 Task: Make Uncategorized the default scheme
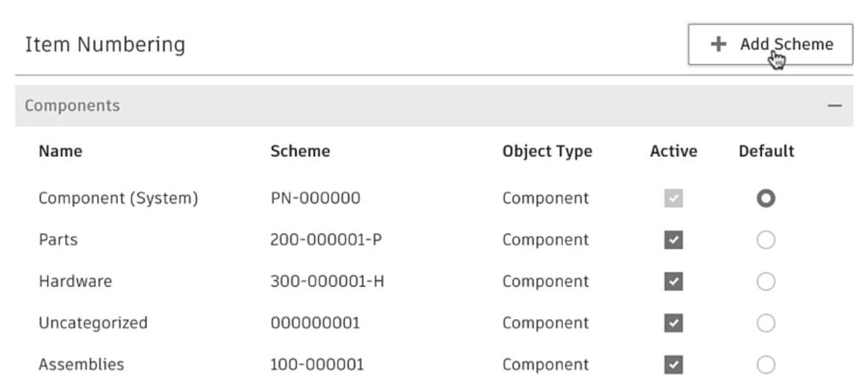[x=766, y=323]
